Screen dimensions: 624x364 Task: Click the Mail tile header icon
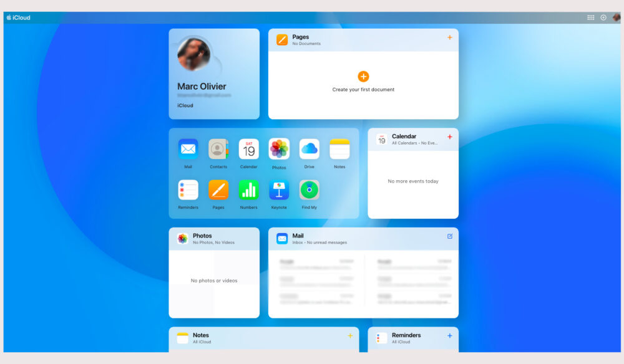(x=282, y=239)
